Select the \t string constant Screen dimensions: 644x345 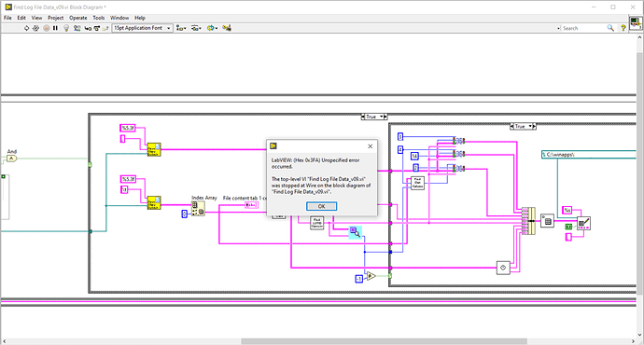pos(124,189)
